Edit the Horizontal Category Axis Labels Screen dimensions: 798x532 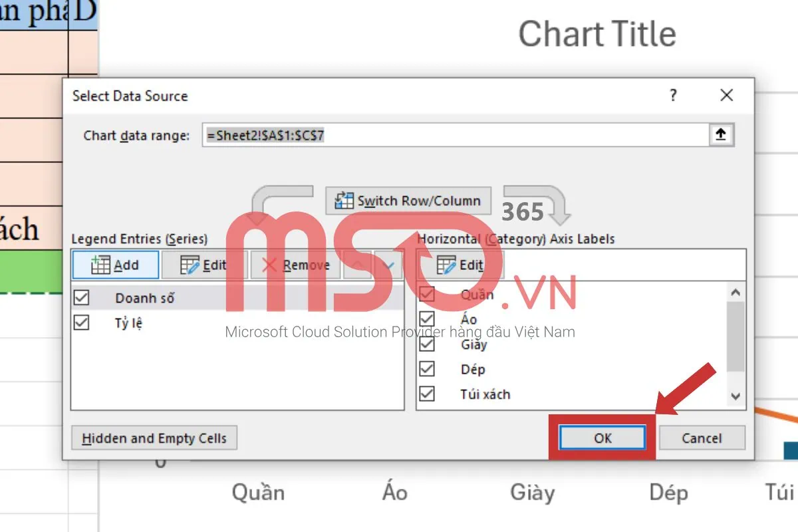click(464, 264)
